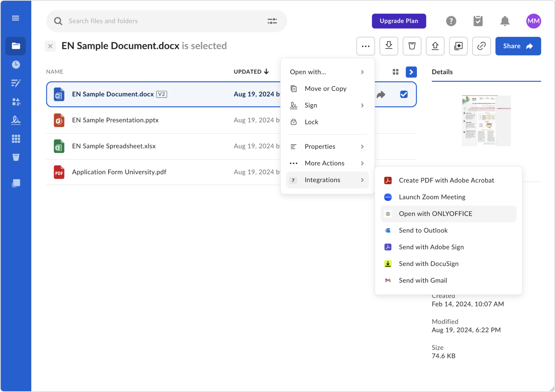The width and height of the screenshot is (555, 392).
Task: Open search filter options toggle
Action: (272, 21)
